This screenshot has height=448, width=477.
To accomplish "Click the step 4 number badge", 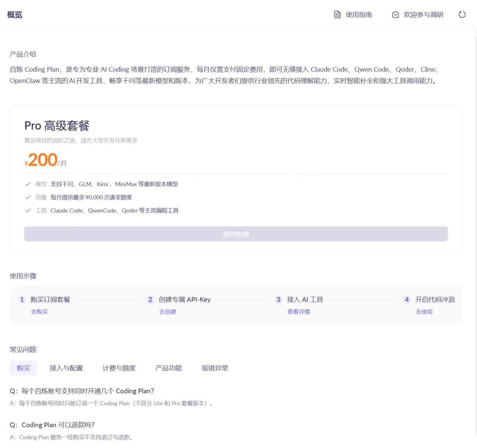I will 407,299.
